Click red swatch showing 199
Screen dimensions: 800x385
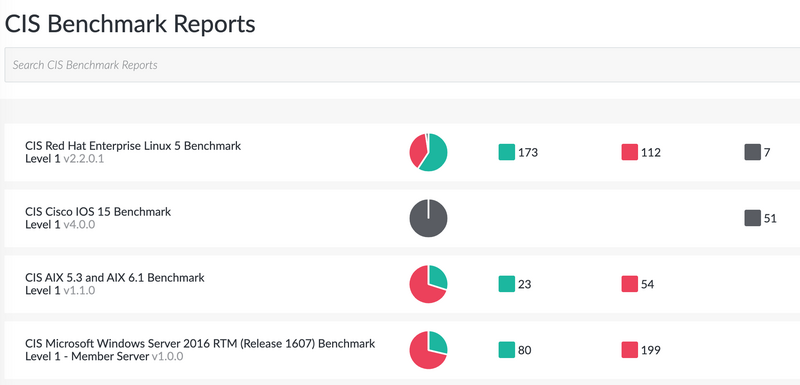click(x=630, y=350)
